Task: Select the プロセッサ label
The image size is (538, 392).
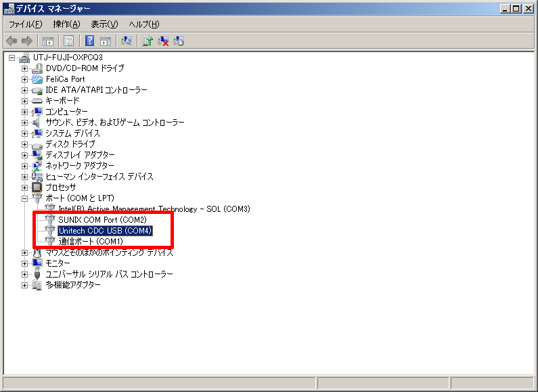Action: tap(61, 188)
